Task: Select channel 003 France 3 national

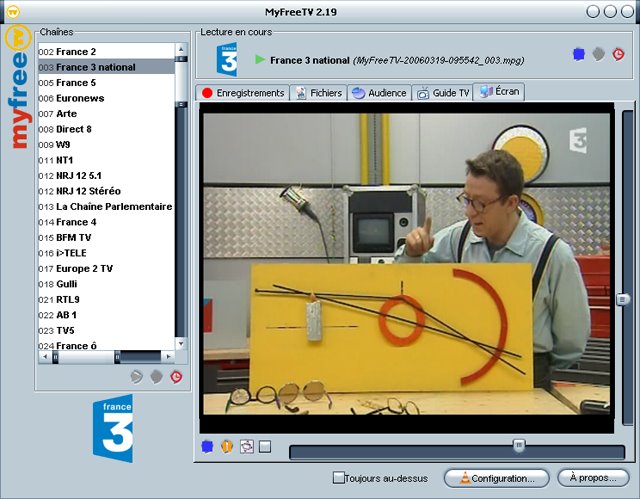Action: (x=106, y=67)
